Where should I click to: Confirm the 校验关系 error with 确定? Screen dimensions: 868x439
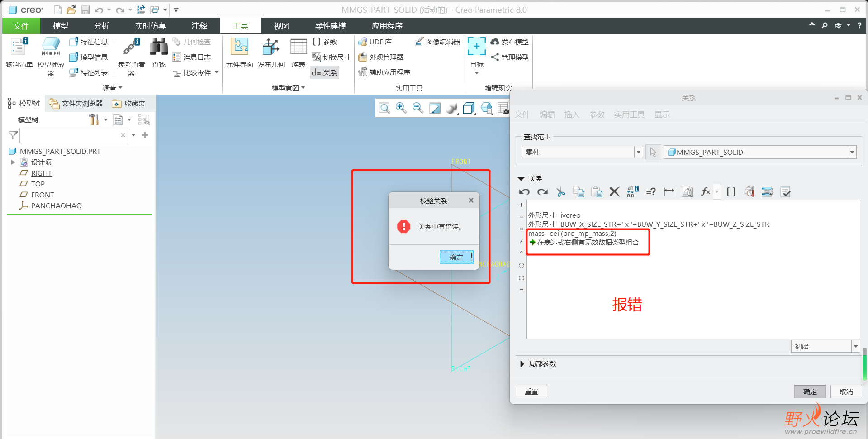tap(456, 257)
